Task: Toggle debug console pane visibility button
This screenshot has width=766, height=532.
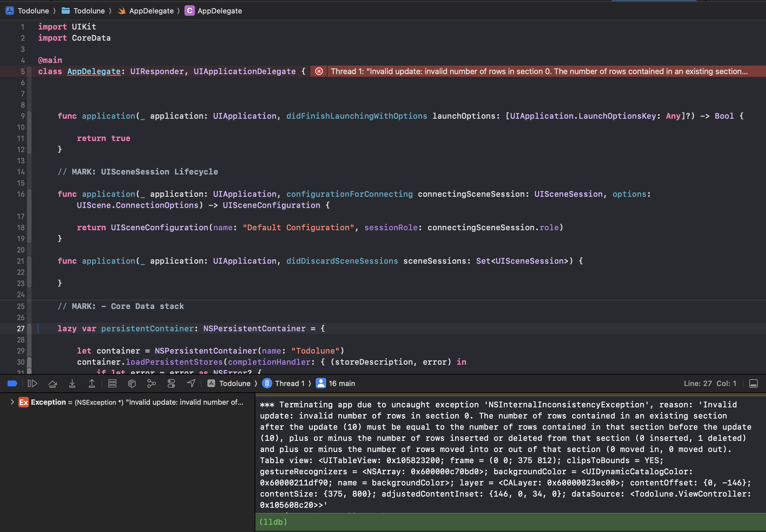Action: pos(753,383)
